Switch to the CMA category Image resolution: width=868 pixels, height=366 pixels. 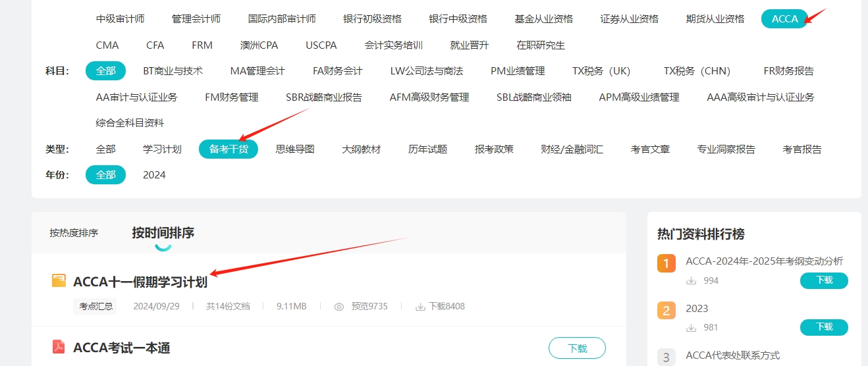pos(107,45)
